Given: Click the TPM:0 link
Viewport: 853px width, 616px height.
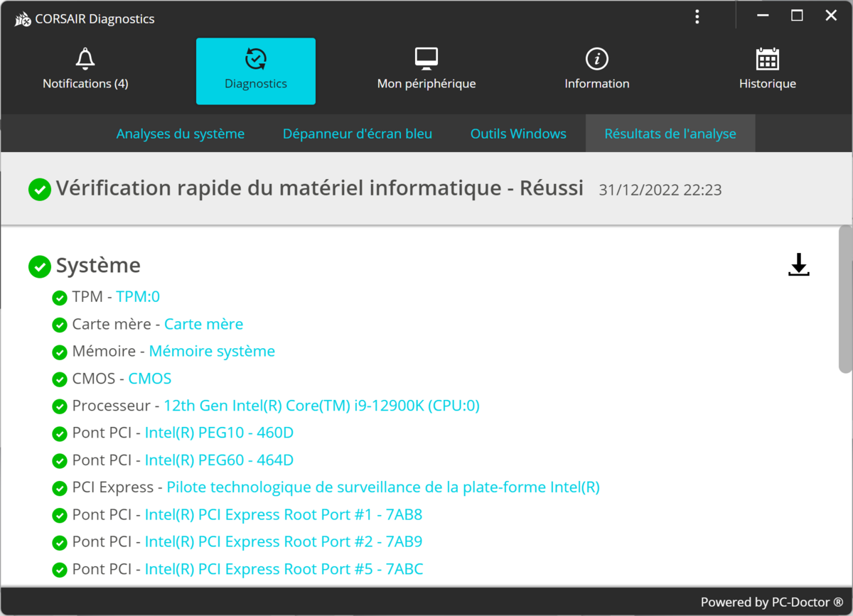Looking at the screenshot, I should [138, 296].
